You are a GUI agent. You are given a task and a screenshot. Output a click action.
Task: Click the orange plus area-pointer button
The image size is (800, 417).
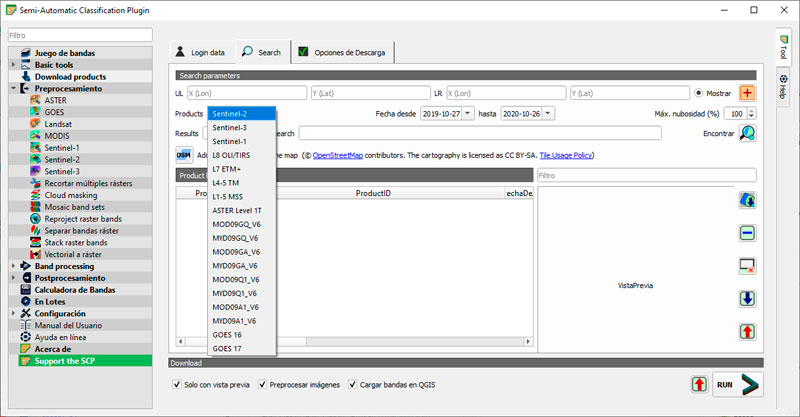click(747, 93)
